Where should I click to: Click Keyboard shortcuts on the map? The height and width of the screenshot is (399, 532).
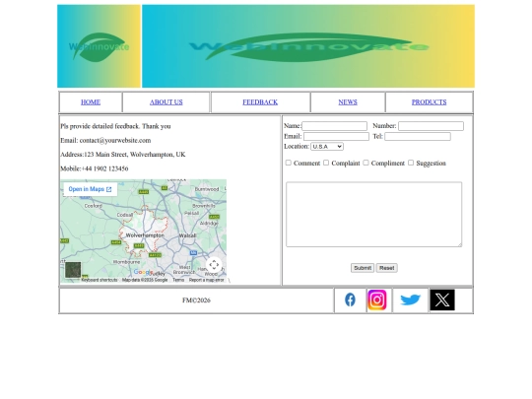click(100, 280)
